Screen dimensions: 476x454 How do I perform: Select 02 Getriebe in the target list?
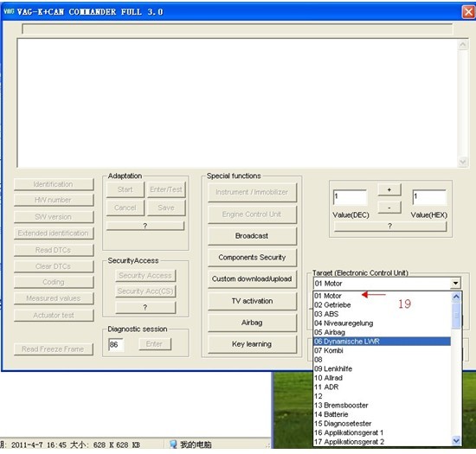pos(383,304)
